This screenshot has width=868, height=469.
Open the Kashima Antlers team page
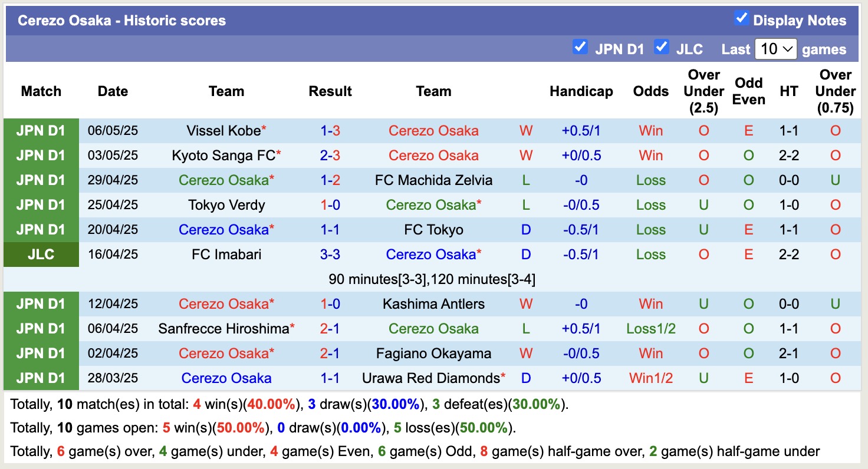tap(433, 303)
